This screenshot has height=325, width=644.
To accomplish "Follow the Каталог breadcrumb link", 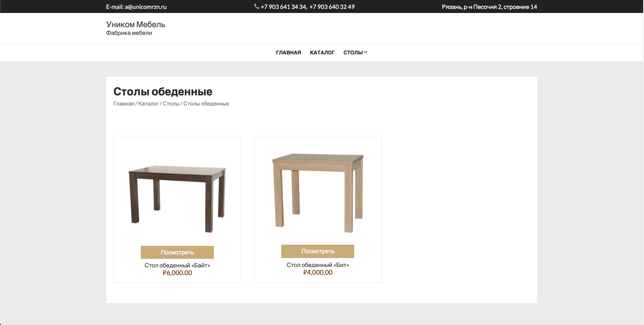I will tap(149, 104).
